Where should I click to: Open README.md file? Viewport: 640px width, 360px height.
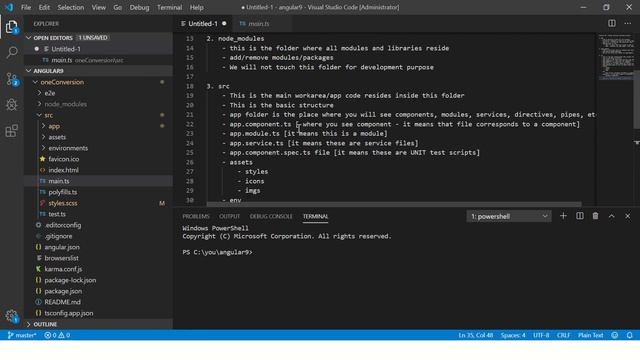click(98, 302)
